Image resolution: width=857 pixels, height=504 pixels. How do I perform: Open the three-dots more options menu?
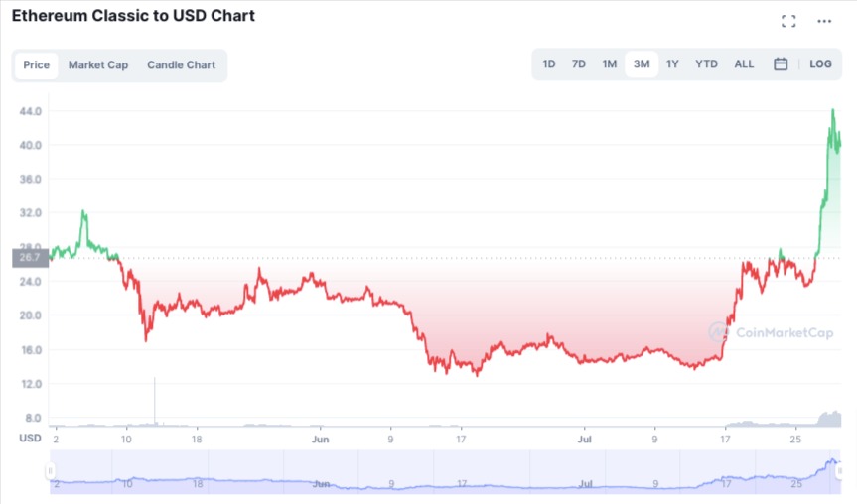click(x=824, y=21)
